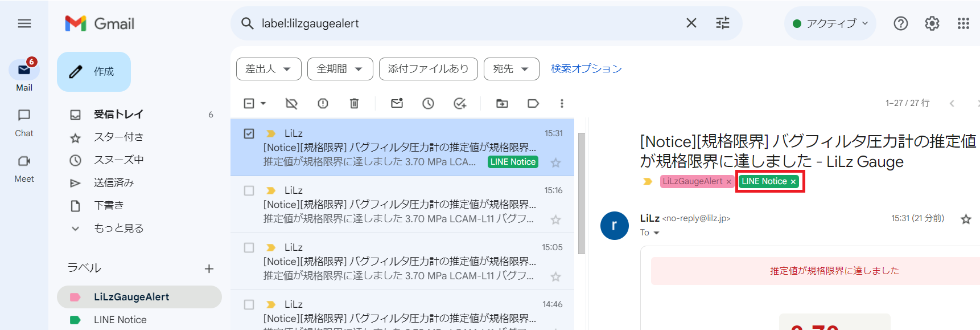This screenshot has height=330, width=980.
Task: Click the LINE Notice tag in 15:31 row
Action: 513,162
